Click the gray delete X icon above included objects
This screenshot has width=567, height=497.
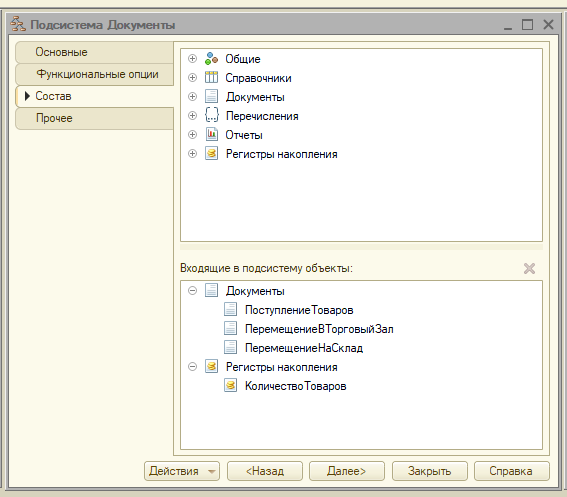coord(529,268)
